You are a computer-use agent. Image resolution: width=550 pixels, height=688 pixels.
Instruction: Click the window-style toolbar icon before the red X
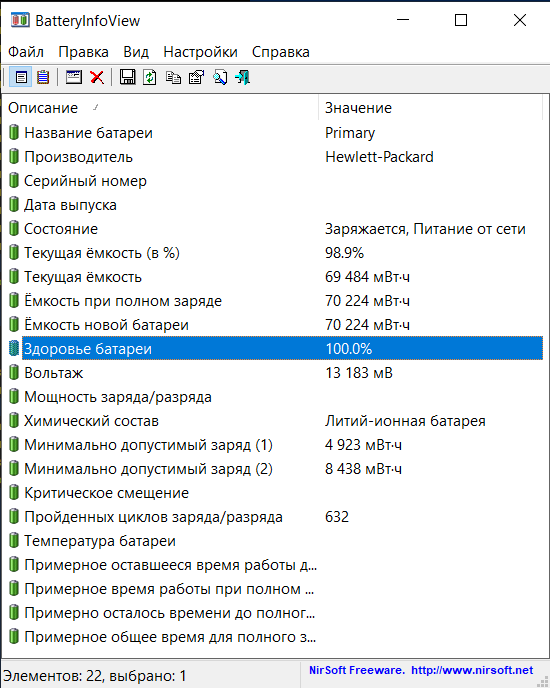[x=74, y=78]
